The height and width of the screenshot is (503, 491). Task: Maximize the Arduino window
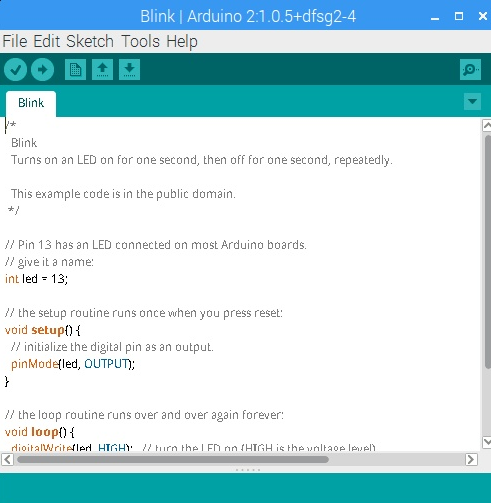click(x=459, y=16)
